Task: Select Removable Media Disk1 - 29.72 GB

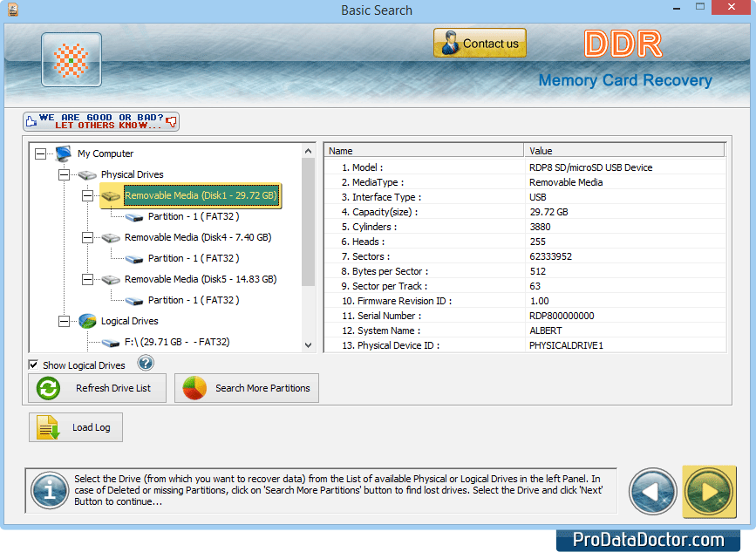Action: 201,195
